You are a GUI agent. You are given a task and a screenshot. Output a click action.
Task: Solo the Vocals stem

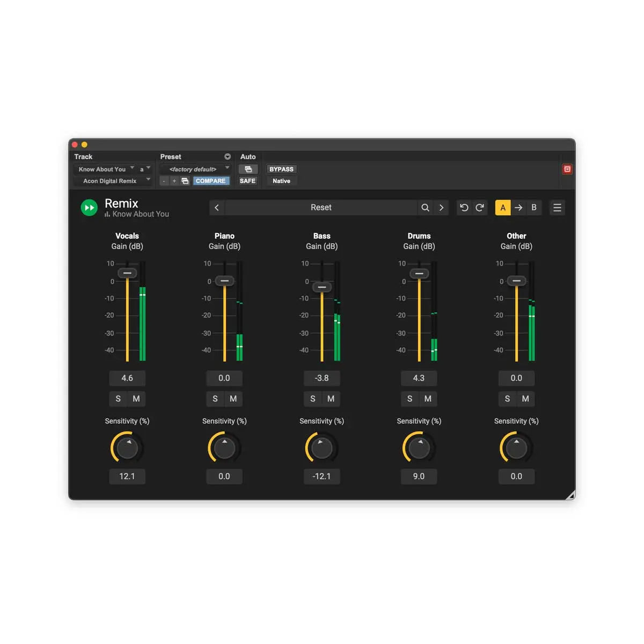coord(118,399)
